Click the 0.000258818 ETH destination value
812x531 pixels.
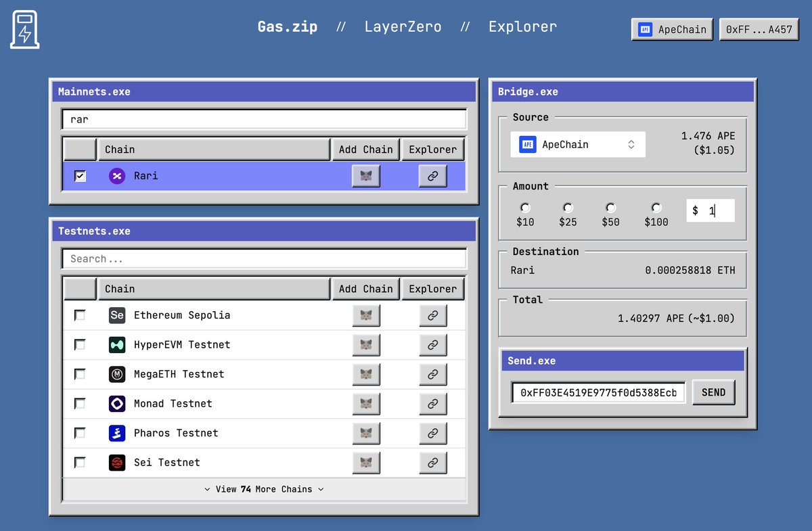(690, 270)
